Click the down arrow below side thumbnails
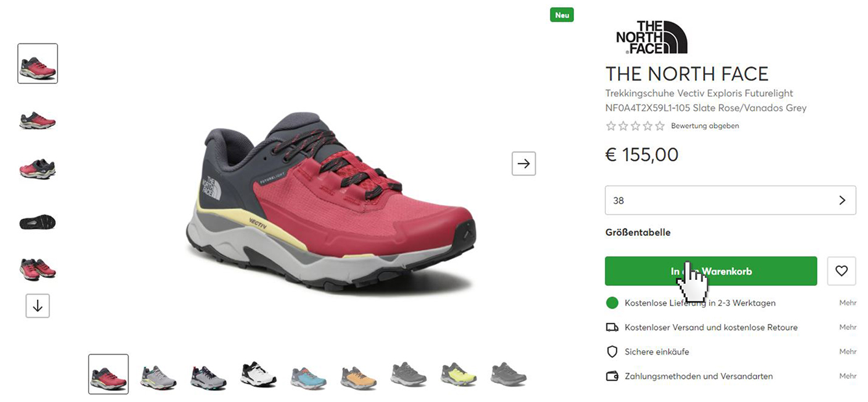Viewport: 868px width, 402px height. tap(38, 306)
